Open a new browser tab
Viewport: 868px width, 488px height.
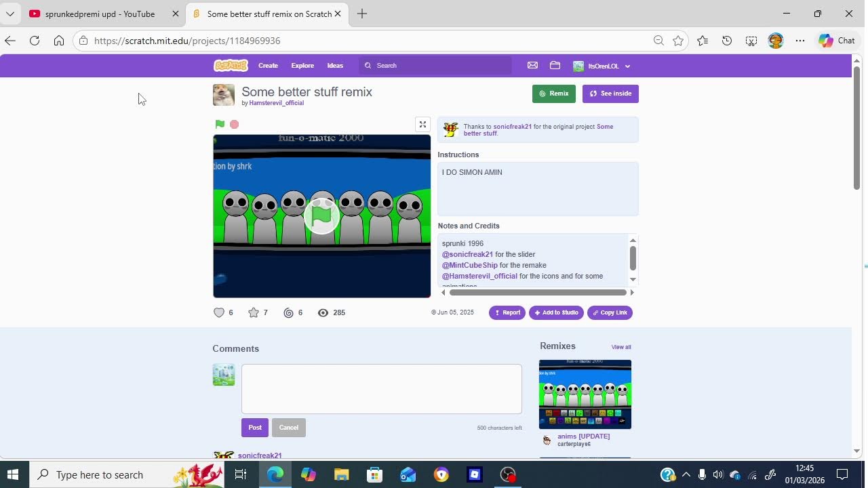click(362, 14)
